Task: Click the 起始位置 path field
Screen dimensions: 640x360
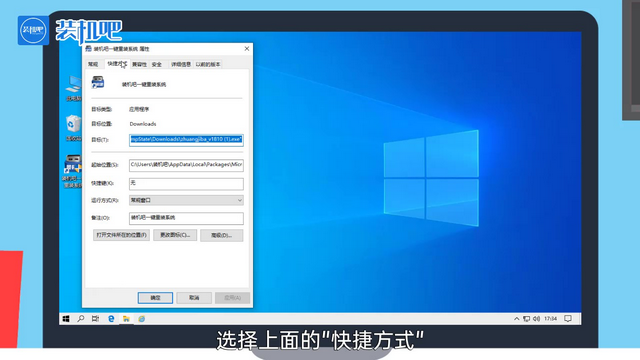Action: (x=186, y=164)
